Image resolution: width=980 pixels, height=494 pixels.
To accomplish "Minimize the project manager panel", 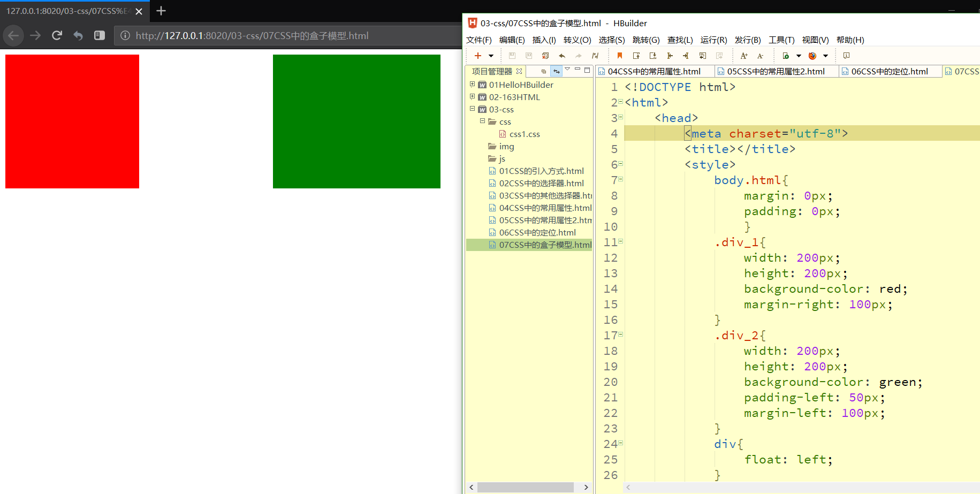I will 578,70.
